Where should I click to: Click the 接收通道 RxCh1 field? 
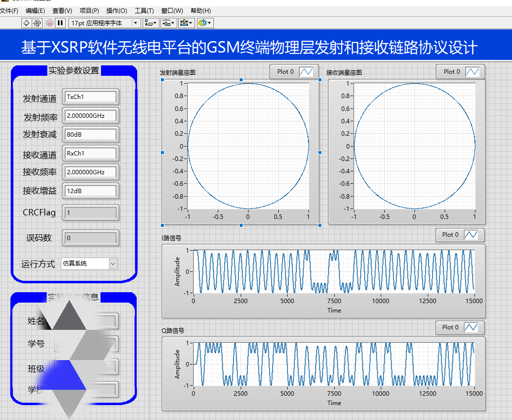[x=91, y=153]
